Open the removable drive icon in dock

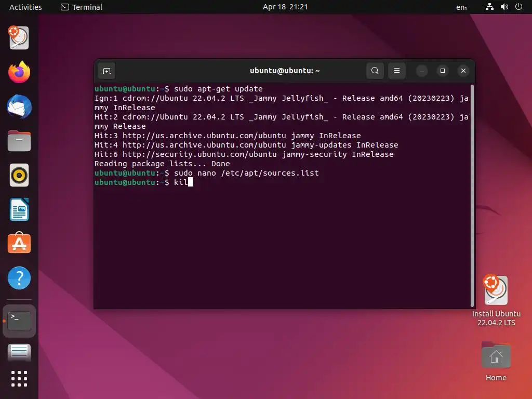19,353
